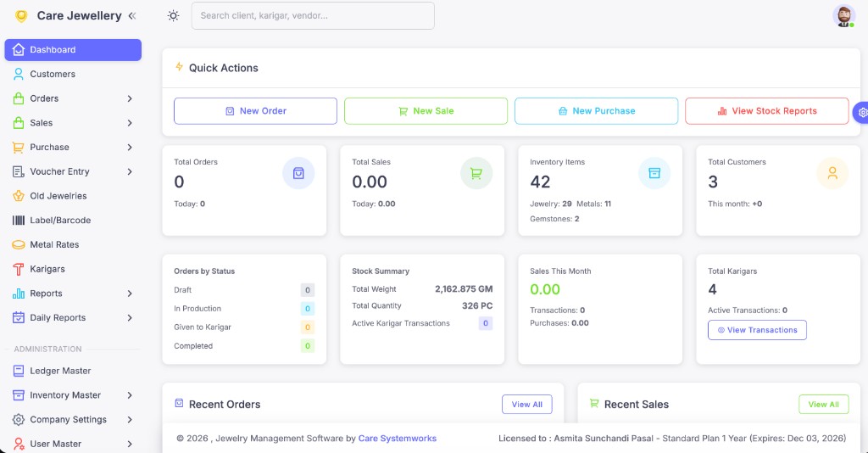This screenshot has height=453, width=868.
Task: Click the Total Orders bag icon
Action: (298, 173)
